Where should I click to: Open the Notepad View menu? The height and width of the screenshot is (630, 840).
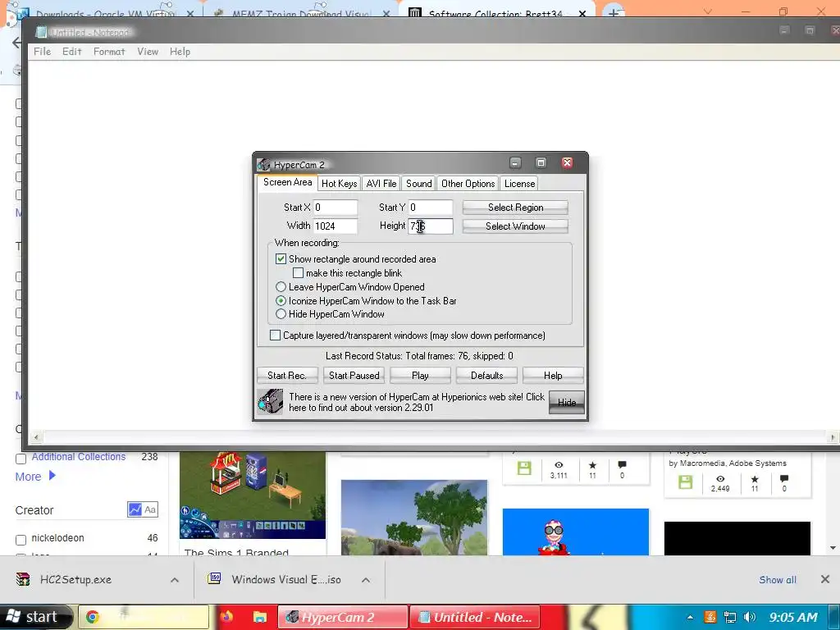coord(148,52)
